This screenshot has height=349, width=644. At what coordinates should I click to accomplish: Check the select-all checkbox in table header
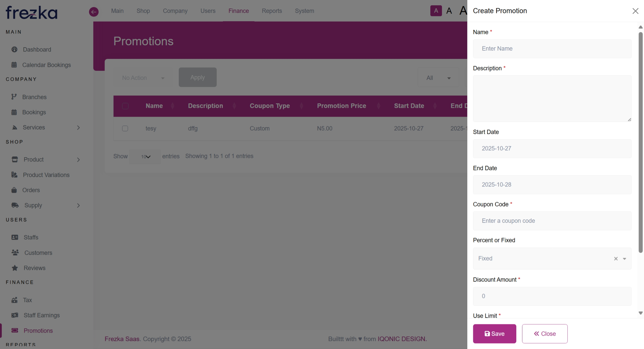coord(125,106)
